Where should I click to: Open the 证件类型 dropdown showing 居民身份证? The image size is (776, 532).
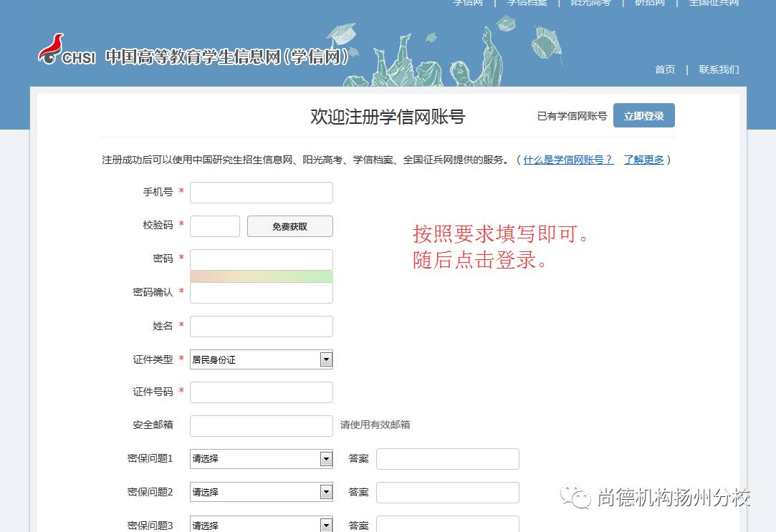point(262,359)
